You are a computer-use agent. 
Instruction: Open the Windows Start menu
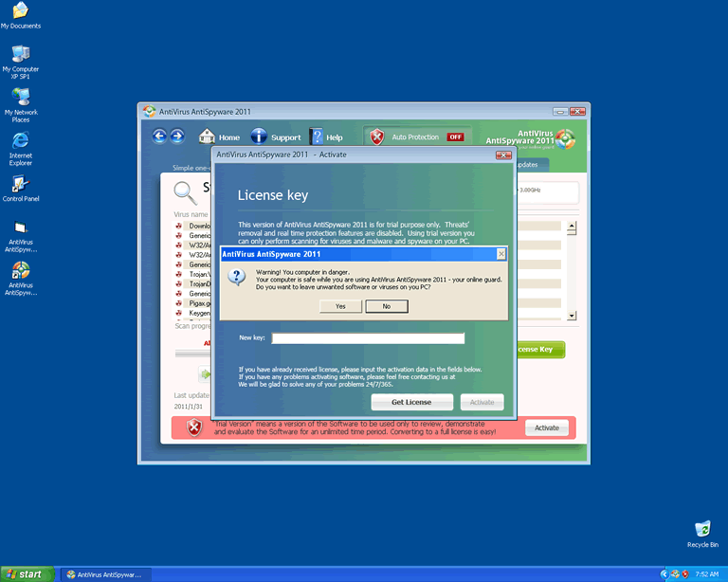[26, 574]
